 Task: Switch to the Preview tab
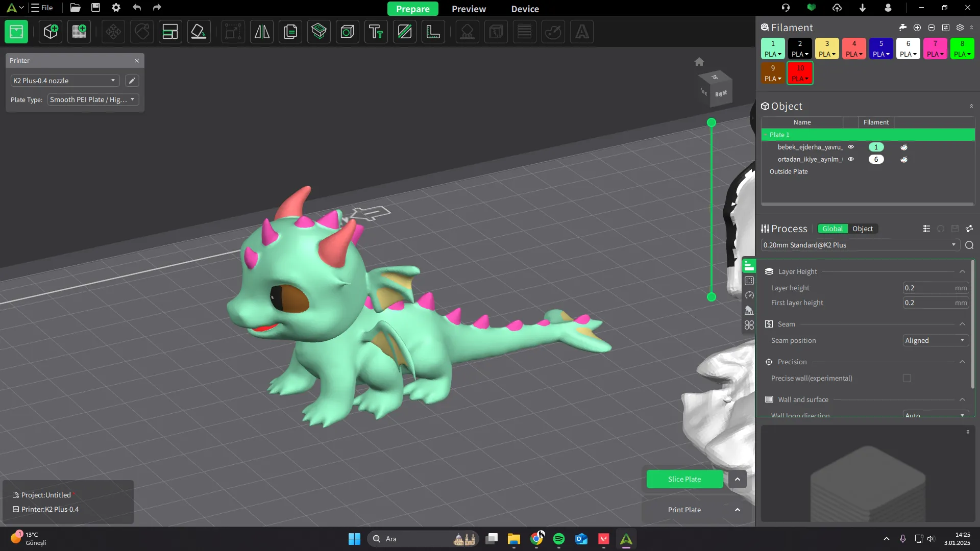[x=469, y=9]
